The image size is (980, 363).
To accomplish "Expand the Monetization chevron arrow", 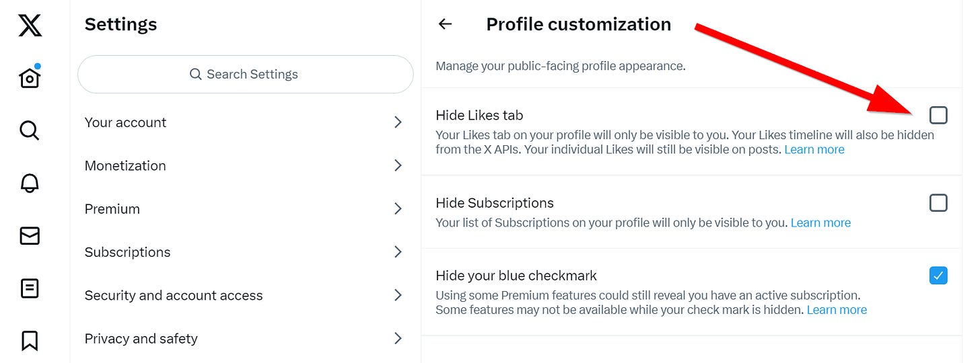I will (x=398, y=165).
